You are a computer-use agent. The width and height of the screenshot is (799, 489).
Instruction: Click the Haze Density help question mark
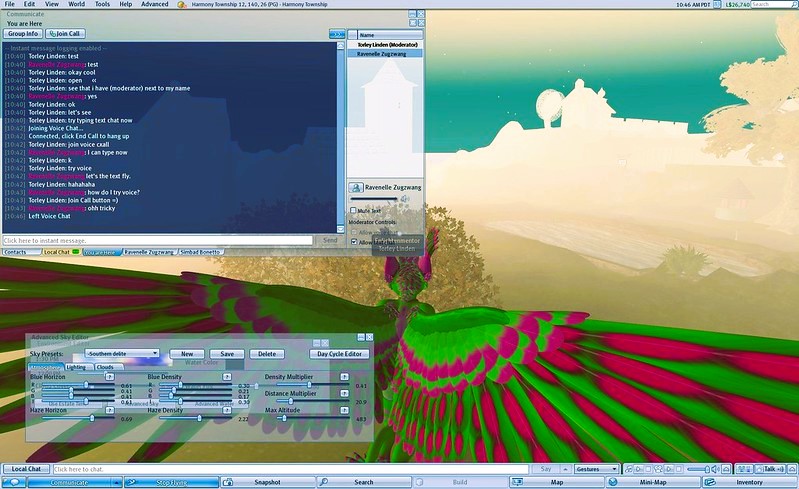227,410
